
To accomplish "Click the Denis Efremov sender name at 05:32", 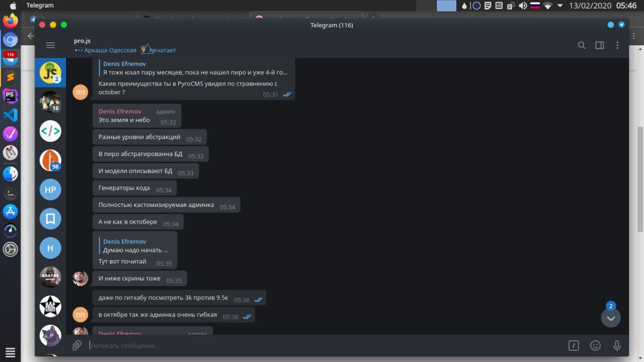I will 120,111.
